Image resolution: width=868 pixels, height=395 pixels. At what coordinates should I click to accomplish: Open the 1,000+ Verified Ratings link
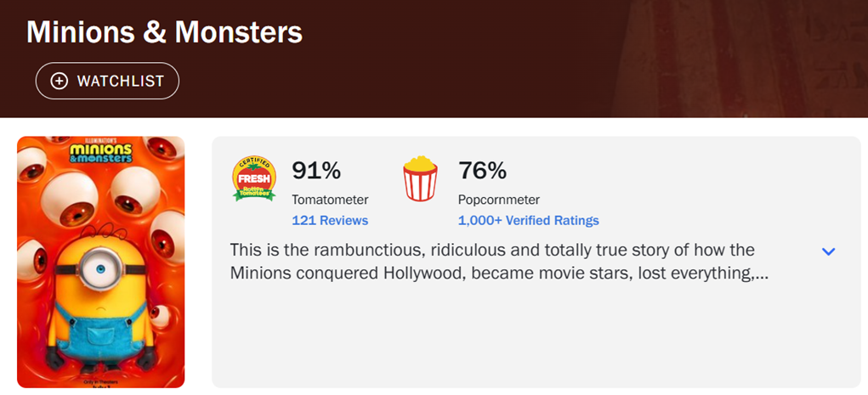point(528,220)
